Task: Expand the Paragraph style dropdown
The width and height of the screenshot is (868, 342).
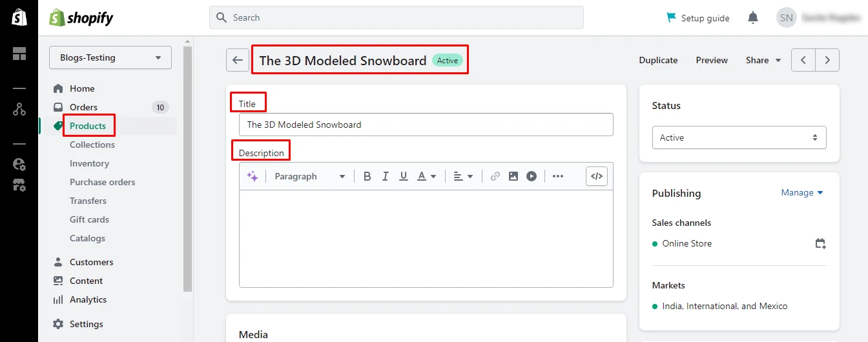Action: [310, 176]
